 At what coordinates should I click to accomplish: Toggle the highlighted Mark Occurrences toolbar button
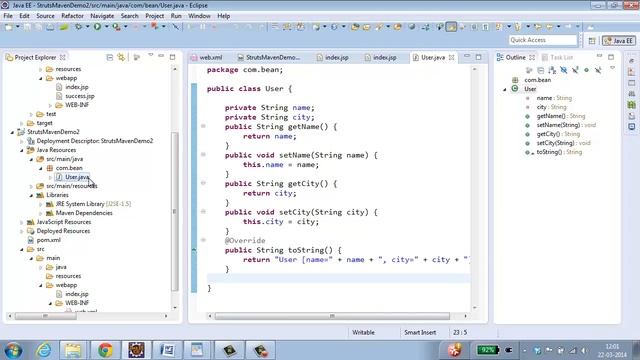[451, 27]
